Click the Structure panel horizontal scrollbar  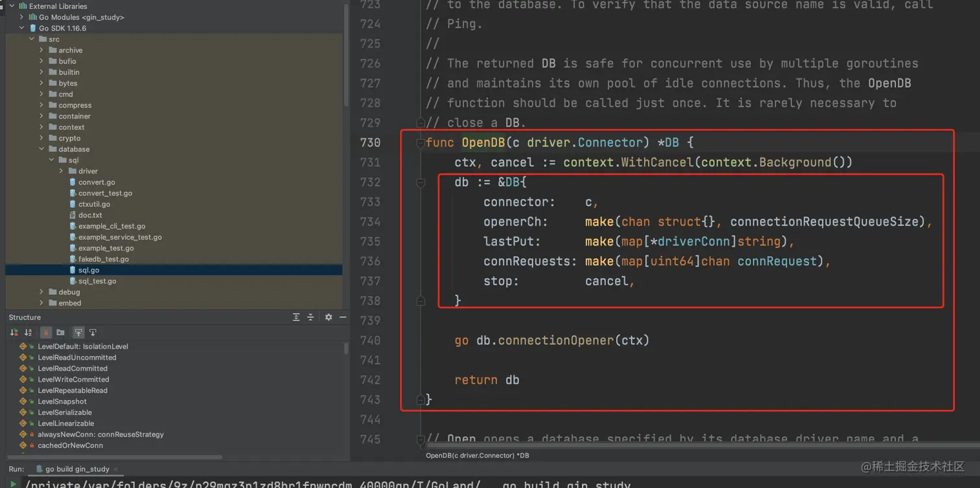click(x=115, y=457)
